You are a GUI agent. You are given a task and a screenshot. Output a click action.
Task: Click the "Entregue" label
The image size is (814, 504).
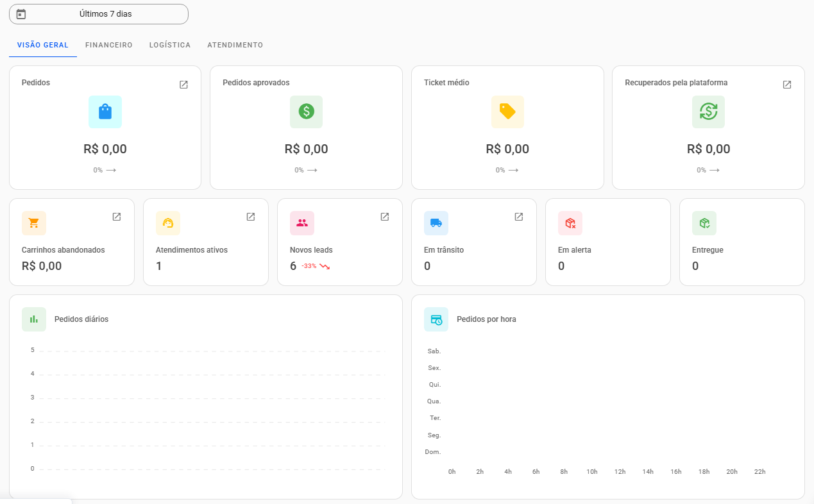click(708, 250)
